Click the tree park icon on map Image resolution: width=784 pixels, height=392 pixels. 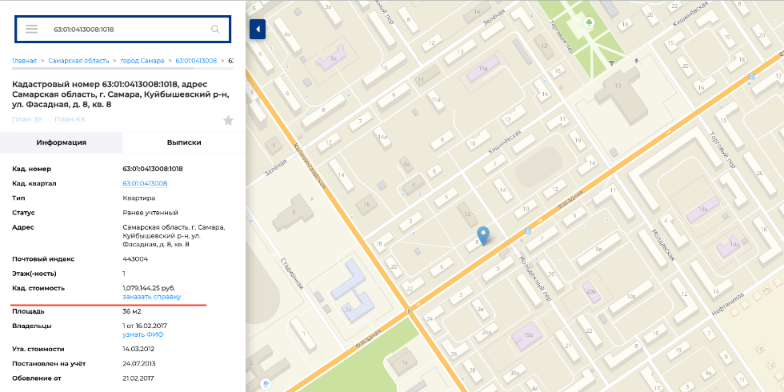[589, 22]
